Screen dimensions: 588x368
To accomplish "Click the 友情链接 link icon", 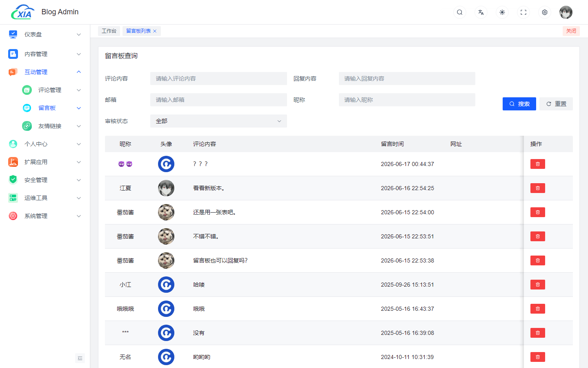I will [27, 126].
